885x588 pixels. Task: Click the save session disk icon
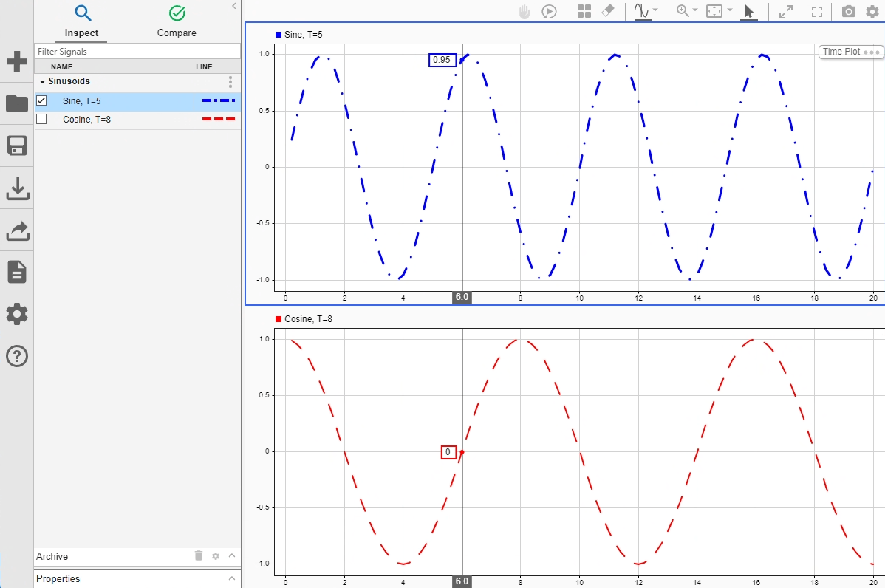pyautogui.click(x=17, y=146)
